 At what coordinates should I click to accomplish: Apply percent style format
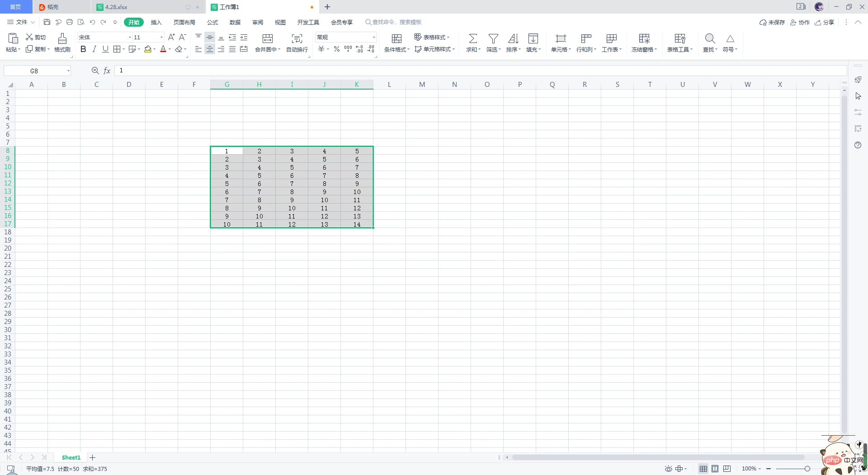click(337, 49)
